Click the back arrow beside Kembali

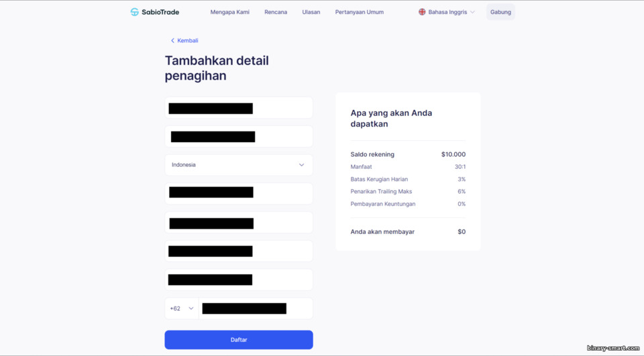[x=172, y=41]
